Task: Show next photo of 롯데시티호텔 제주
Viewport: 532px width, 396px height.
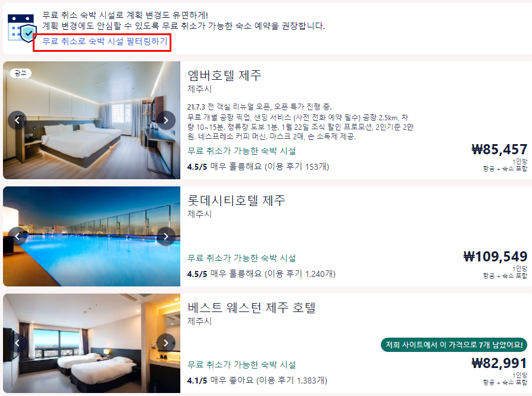Action: tap(166, 236)
